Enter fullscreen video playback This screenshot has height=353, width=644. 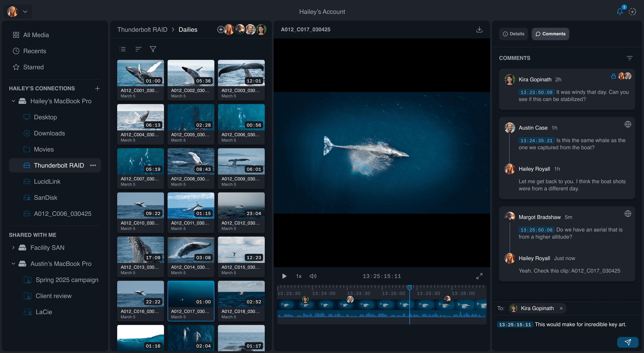click(x=479, y=276)
